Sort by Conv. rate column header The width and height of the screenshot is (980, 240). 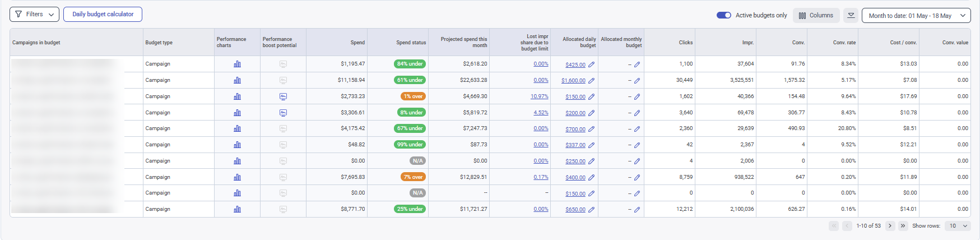[x=844, y=43]
